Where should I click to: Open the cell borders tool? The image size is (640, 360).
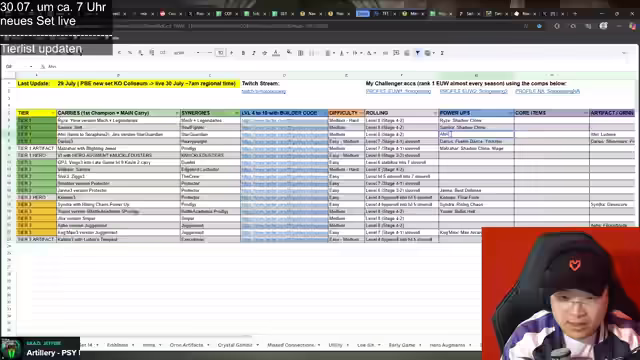[x=300, y=53]
